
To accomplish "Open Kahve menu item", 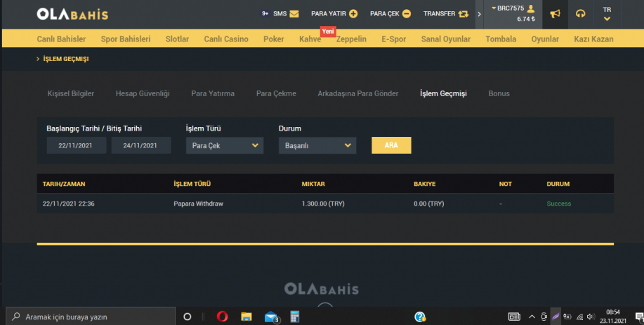I will click(310, 39).
